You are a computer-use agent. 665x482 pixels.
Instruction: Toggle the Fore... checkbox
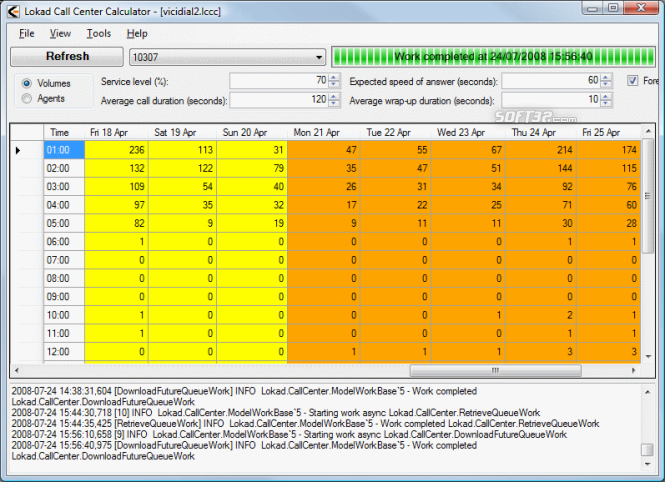pyautogui.click(x=632, y=81)
